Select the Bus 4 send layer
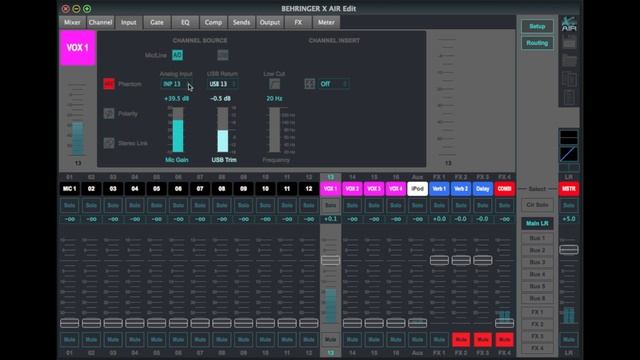Screen dimensions: 640x360 click(x=537, y=274)
